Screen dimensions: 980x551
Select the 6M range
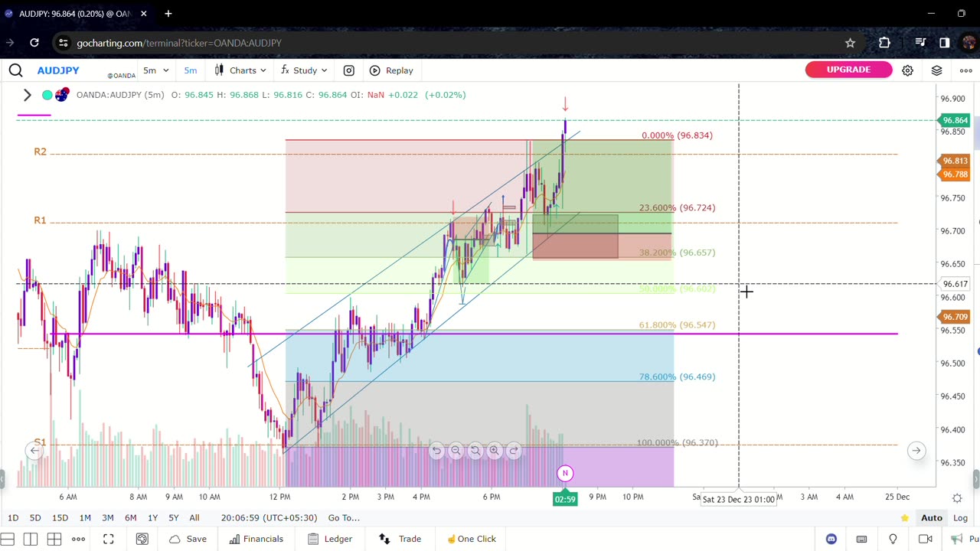131,518
